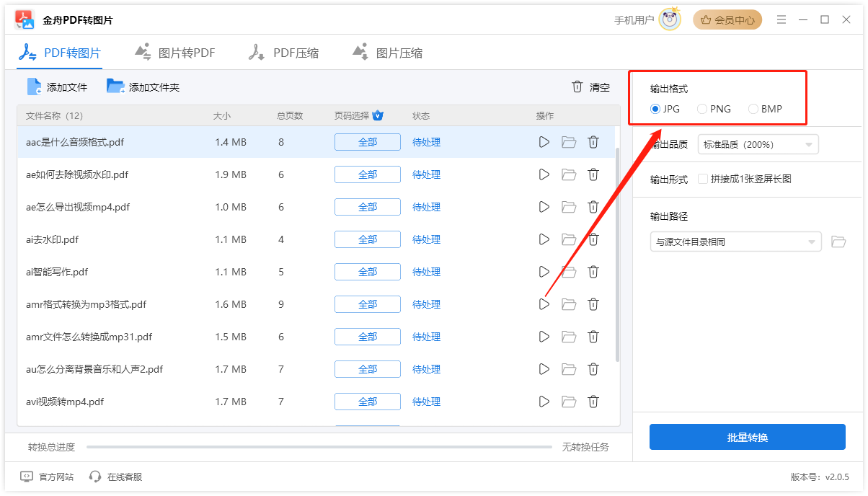The image size is (868, 496).
Task: Open output folder icon for ai去水印.pdf
Action: (569, 239)
